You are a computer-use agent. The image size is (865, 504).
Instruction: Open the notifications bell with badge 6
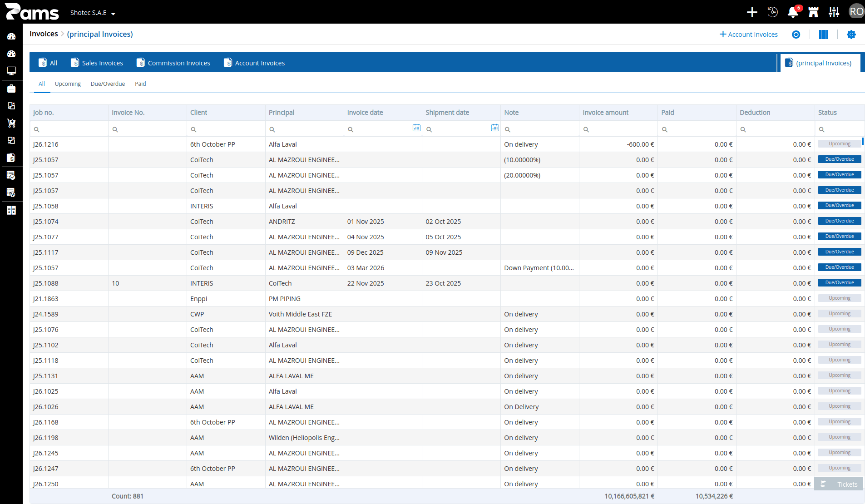point(793,12)
